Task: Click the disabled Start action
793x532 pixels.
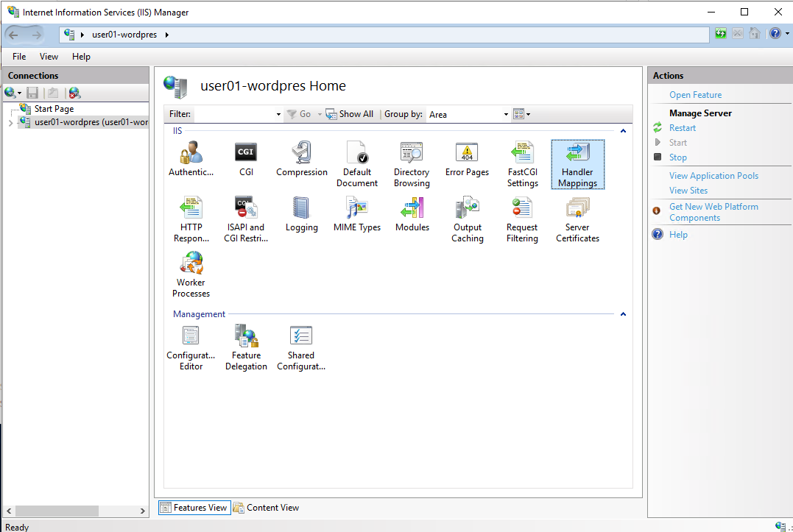Action: [x=677, y=143]
